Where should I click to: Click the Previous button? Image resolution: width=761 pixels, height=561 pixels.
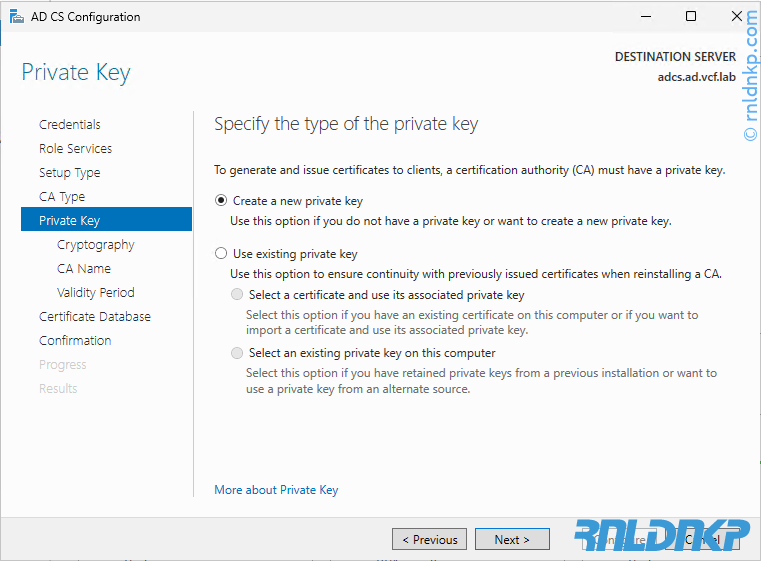click(x=429, y=540)
